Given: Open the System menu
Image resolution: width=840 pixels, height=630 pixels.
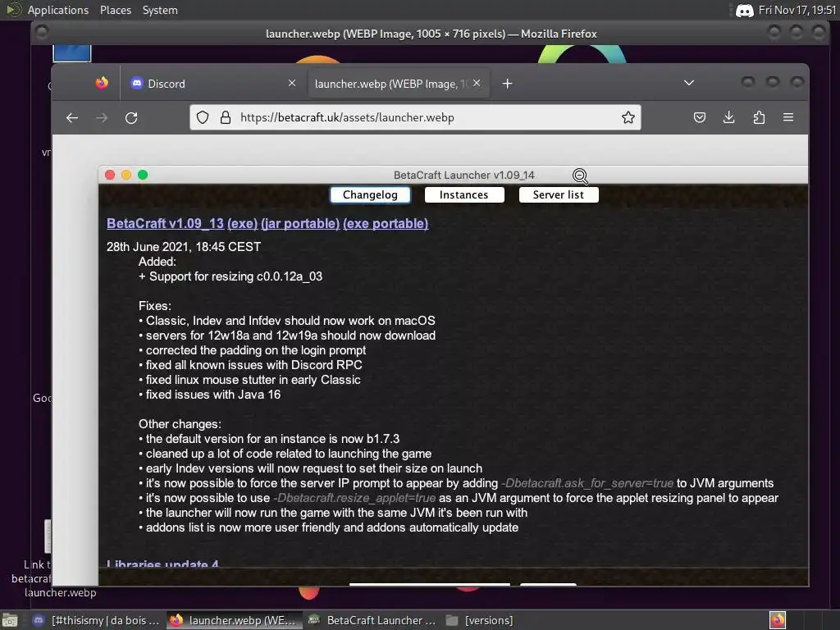Looking at the screenshot, I should click(x=160, y=10).
